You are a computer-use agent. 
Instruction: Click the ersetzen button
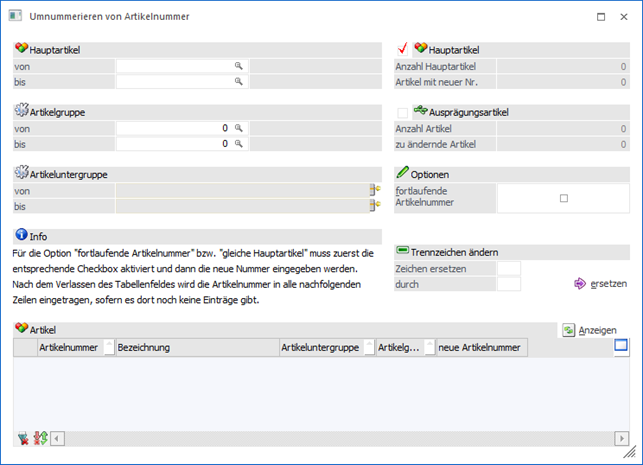pos(600,284)
